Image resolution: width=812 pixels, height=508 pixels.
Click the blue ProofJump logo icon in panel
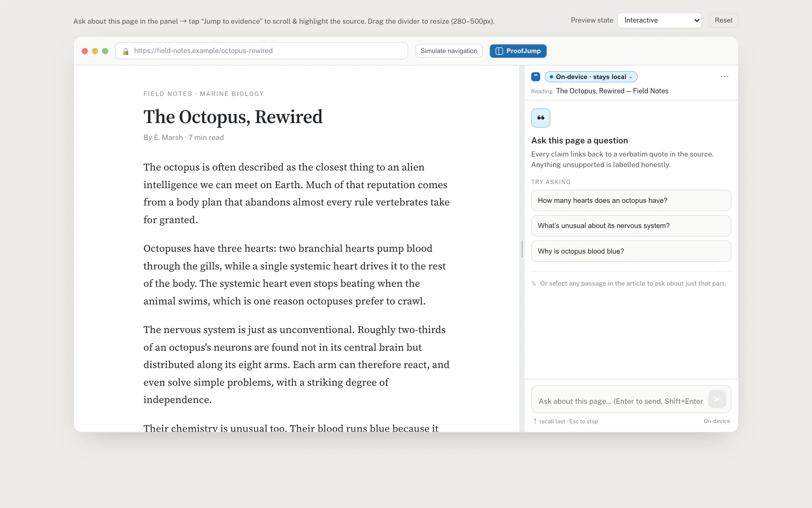click(536, 77)
